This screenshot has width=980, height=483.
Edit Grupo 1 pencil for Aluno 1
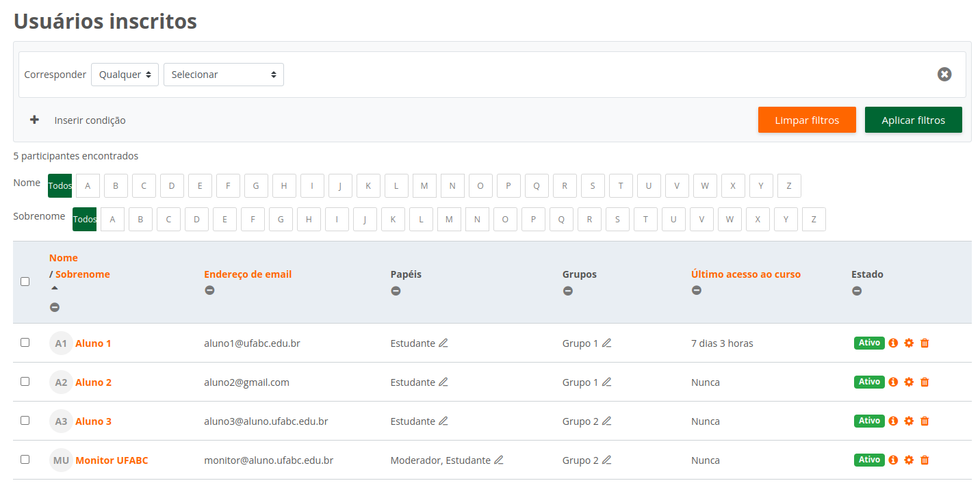pos(606,343)
